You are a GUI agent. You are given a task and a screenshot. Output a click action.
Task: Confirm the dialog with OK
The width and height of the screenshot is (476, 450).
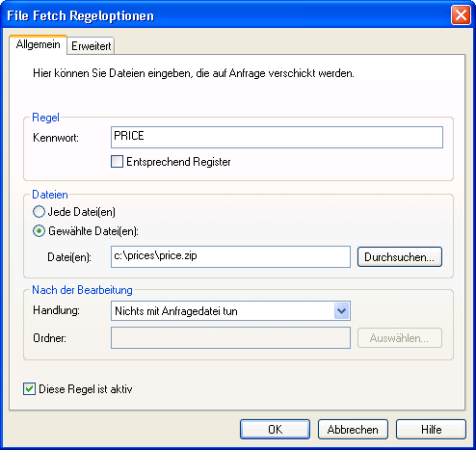point(275,430)
